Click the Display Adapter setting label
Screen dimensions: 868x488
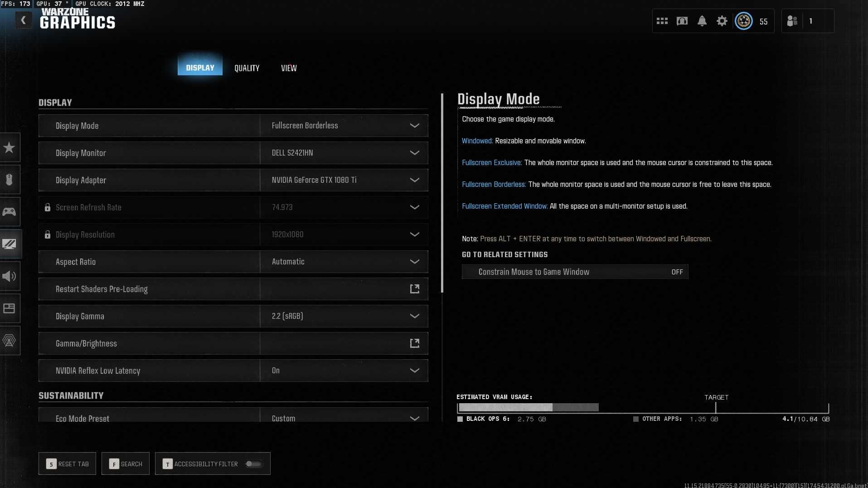(81, 180)
